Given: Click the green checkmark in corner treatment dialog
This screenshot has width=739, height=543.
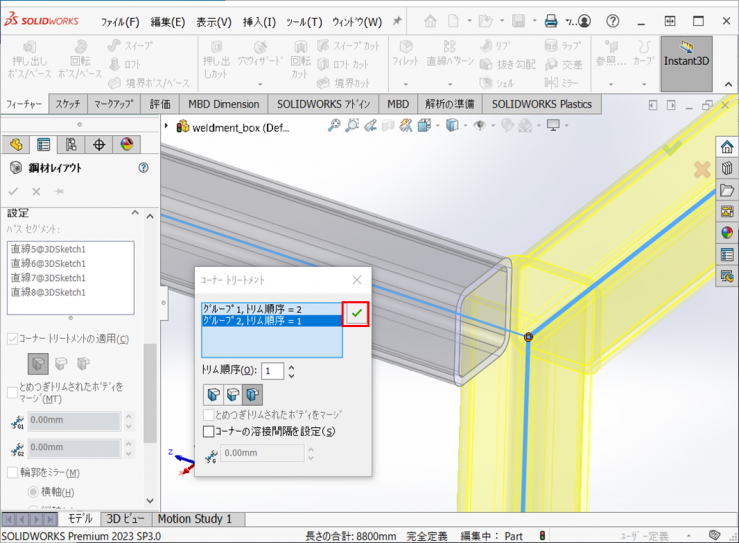Looking at the screenshot, I should [x=355, y=314].
